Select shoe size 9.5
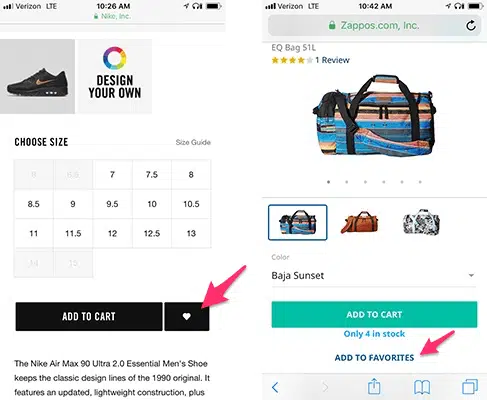This screenshot has height=400, width=487. pos(112,204)
